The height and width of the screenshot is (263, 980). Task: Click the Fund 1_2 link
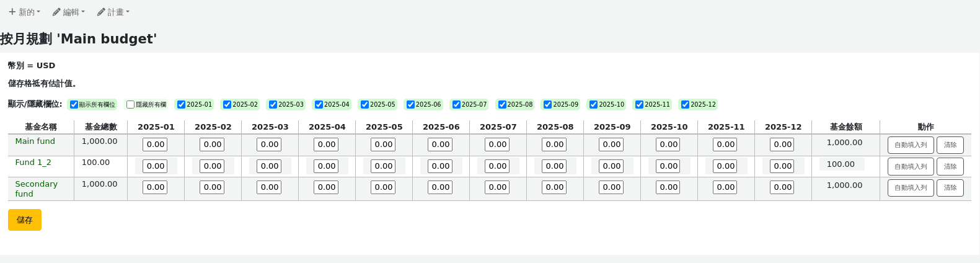[x=33, y=163]
